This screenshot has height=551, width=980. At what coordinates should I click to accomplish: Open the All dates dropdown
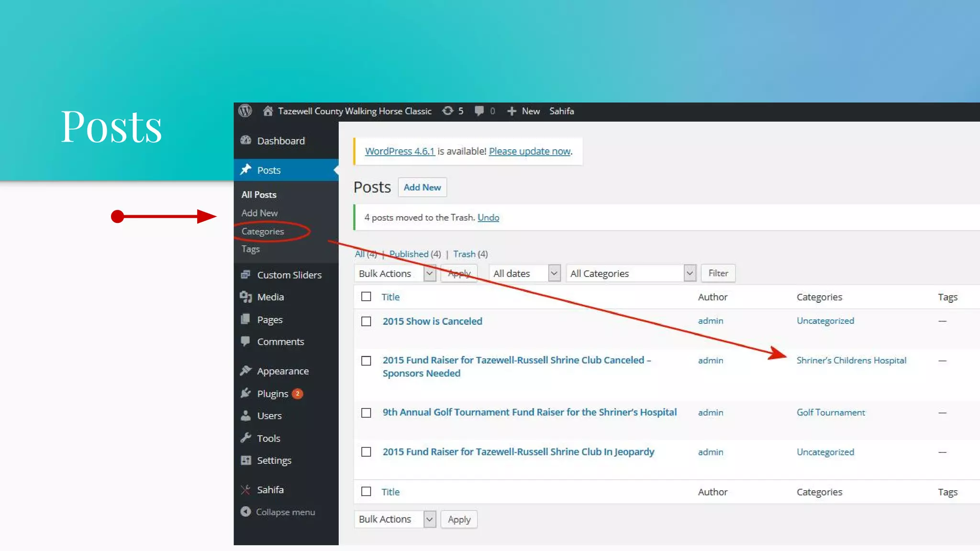point(525,274)
